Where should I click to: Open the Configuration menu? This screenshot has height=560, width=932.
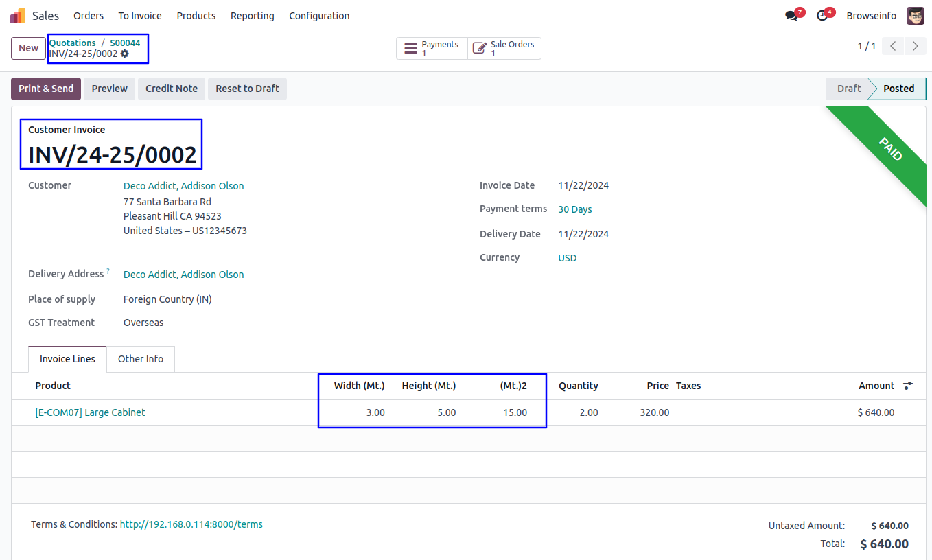[x=319, y=16]
